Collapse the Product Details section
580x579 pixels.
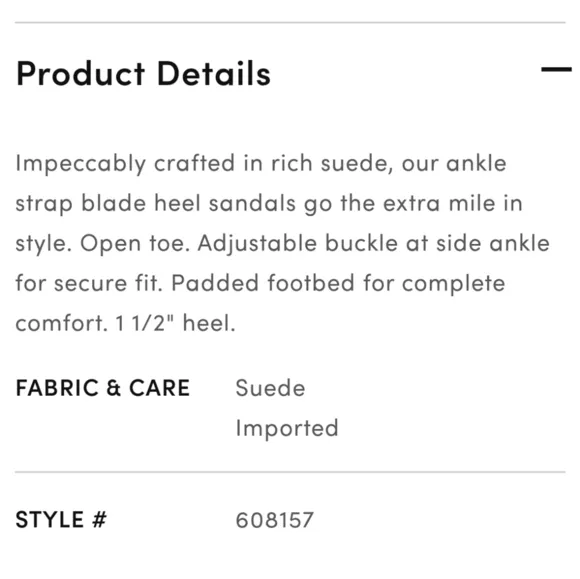click(x=556, y=69)
